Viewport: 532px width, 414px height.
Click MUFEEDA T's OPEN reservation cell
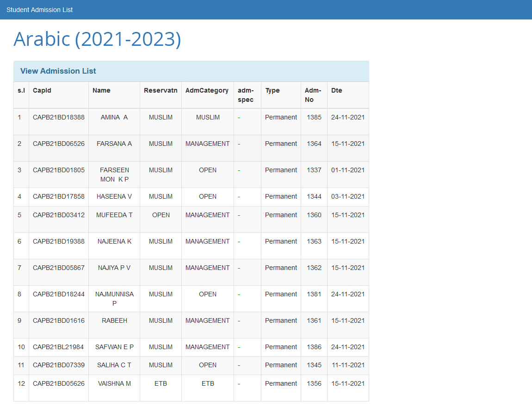pos(161,215)
